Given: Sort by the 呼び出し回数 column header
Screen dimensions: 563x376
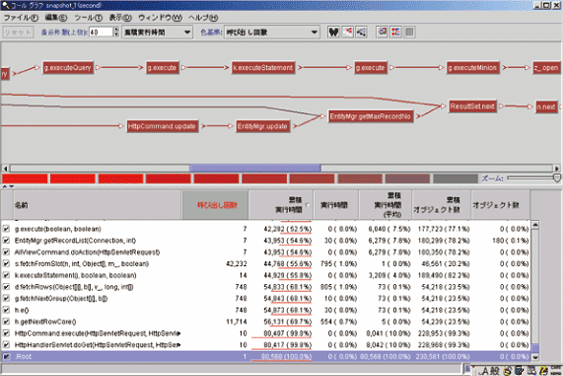Looking at the screenshot, I should click(x=216, y=205).
